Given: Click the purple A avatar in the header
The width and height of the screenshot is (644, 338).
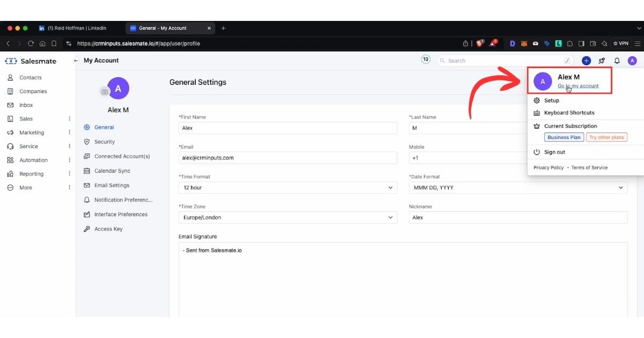Looking at the screenshot, I should [x=632, y=61].
